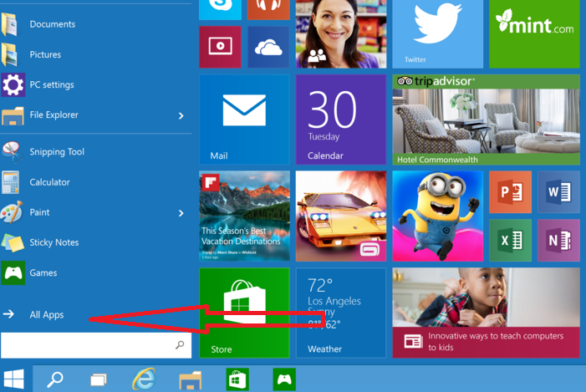
Task: Open the Video tile
Action: coord(220,47)
